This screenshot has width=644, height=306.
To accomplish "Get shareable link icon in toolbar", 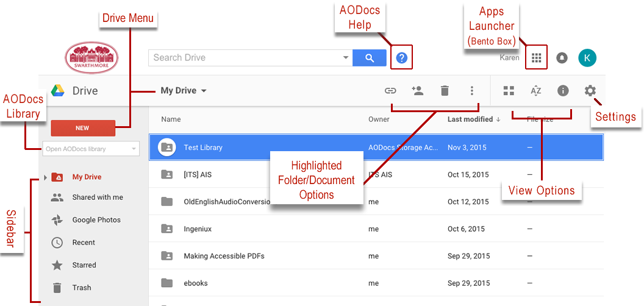I will click(x=390, y=91).
